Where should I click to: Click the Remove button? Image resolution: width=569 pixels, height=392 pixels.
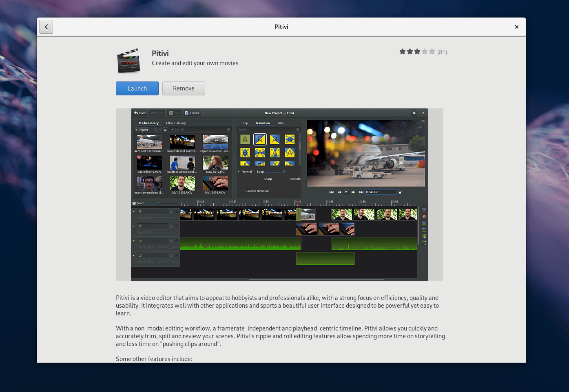click(x=184, y=88)
